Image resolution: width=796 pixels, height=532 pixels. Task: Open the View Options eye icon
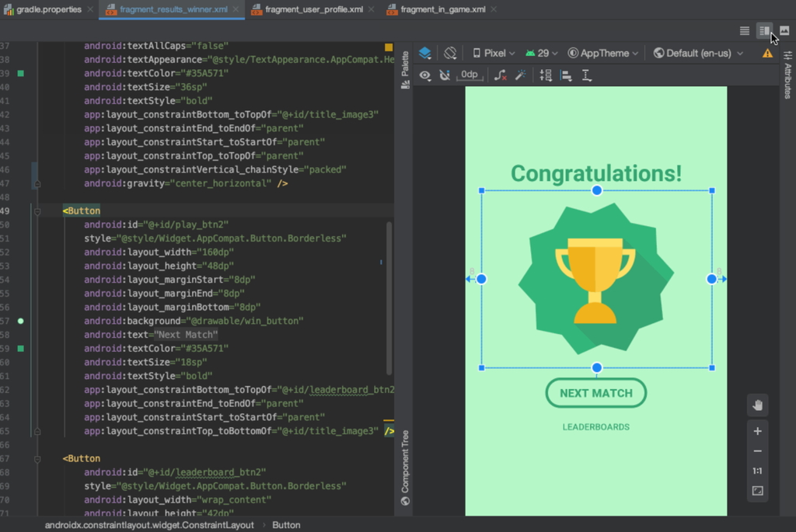tap(425, 75)
